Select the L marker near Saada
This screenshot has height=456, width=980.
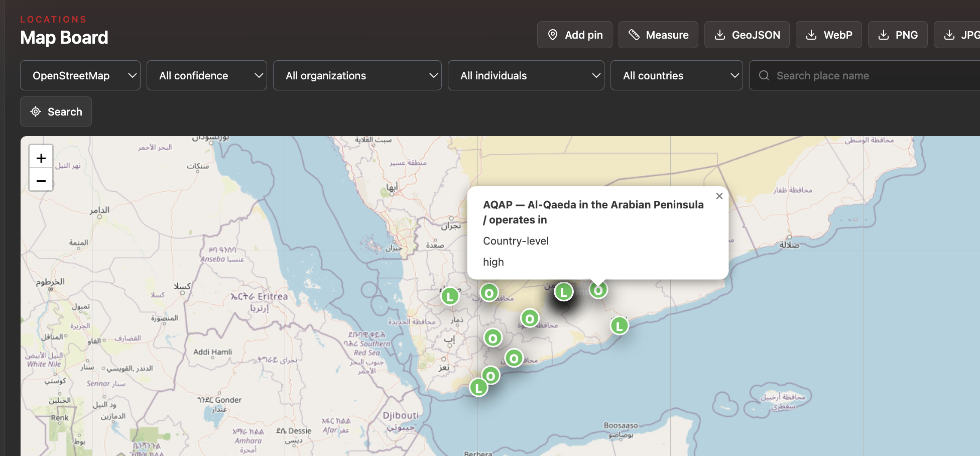[x=450, y=296]
